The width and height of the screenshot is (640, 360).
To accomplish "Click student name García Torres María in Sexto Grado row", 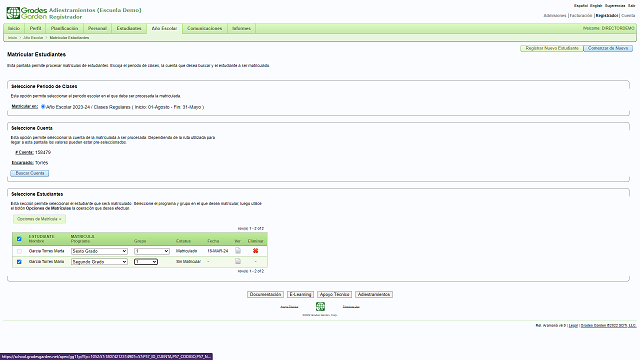I will pos(47,251).
